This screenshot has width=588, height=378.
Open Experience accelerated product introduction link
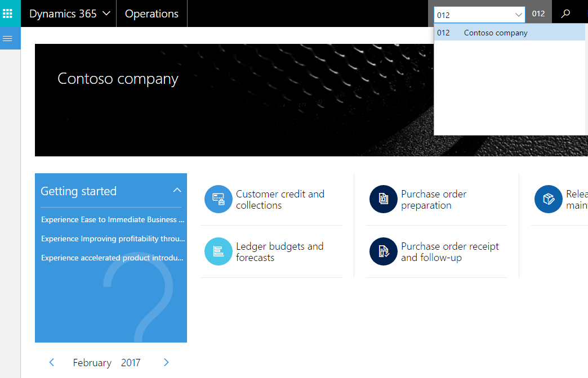112,258
